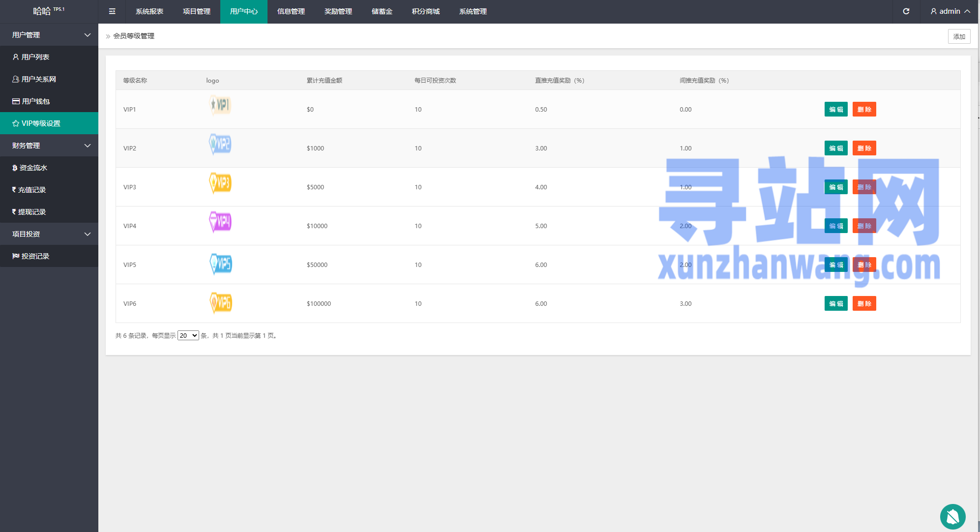Screen dimensions: 980x532
Task: Open 资金流水 in the sidebar
Action: pos(33,168)
